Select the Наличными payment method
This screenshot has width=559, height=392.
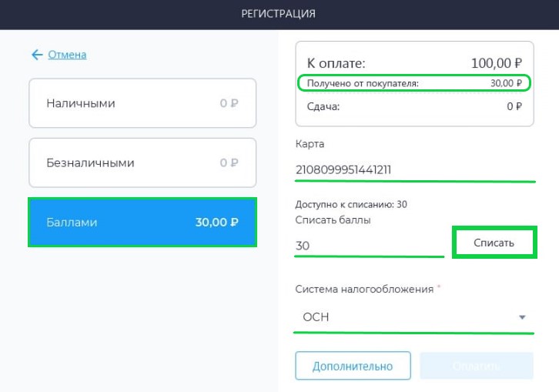tap(142, 103)
